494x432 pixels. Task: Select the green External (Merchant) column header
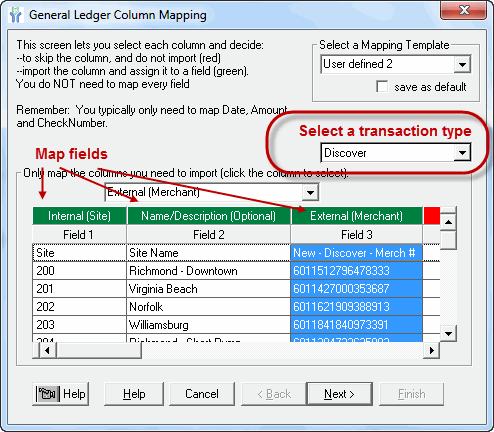pyautogui.click(x=356, y=216)
